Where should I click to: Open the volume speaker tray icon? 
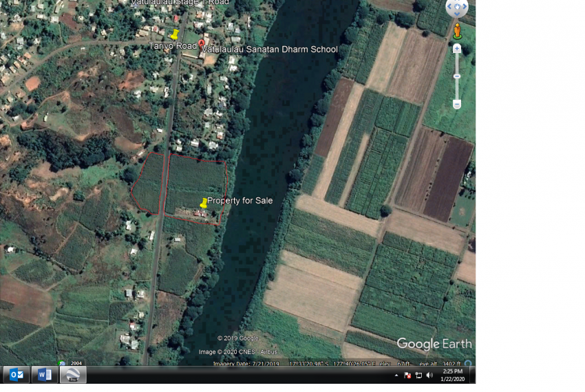(x=429, y=375)
